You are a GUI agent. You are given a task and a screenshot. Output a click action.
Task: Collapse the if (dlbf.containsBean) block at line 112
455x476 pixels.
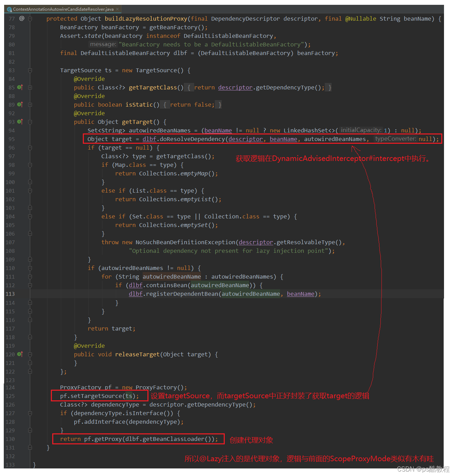coord(30,285)
